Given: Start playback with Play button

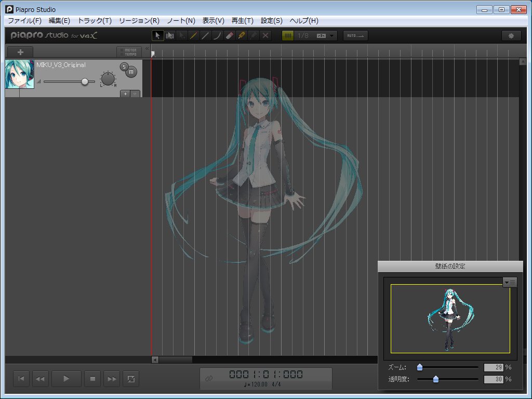Looking at the screenshot, I should click(x=66, y=379).
